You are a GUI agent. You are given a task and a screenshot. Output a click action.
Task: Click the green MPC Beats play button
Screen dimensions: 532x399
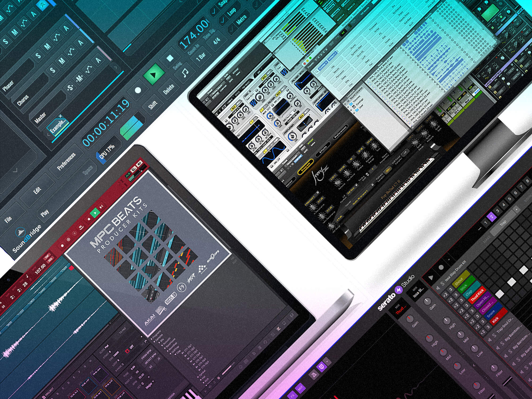[x=95, y=213]
